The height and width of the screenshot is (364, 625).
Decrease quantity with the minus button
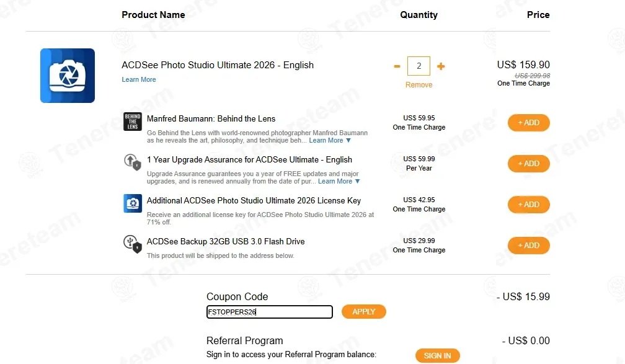397,66
